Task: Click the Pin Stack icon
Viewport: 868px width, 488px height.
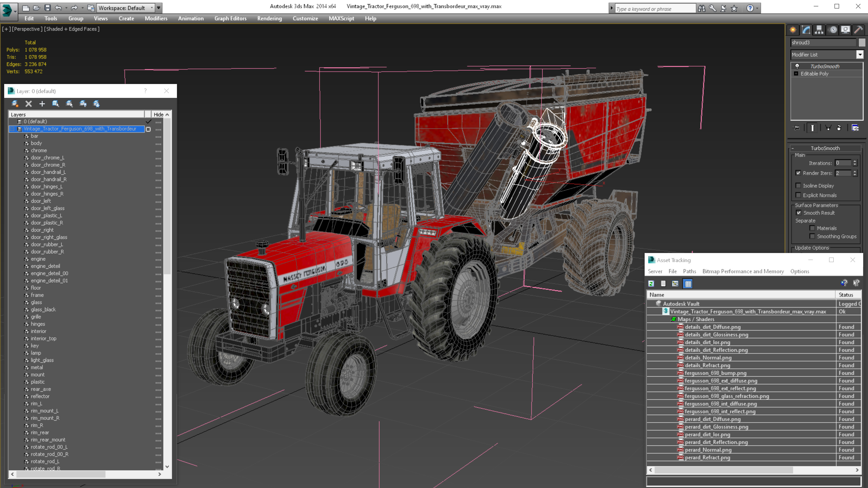Action: coord(797,128)
